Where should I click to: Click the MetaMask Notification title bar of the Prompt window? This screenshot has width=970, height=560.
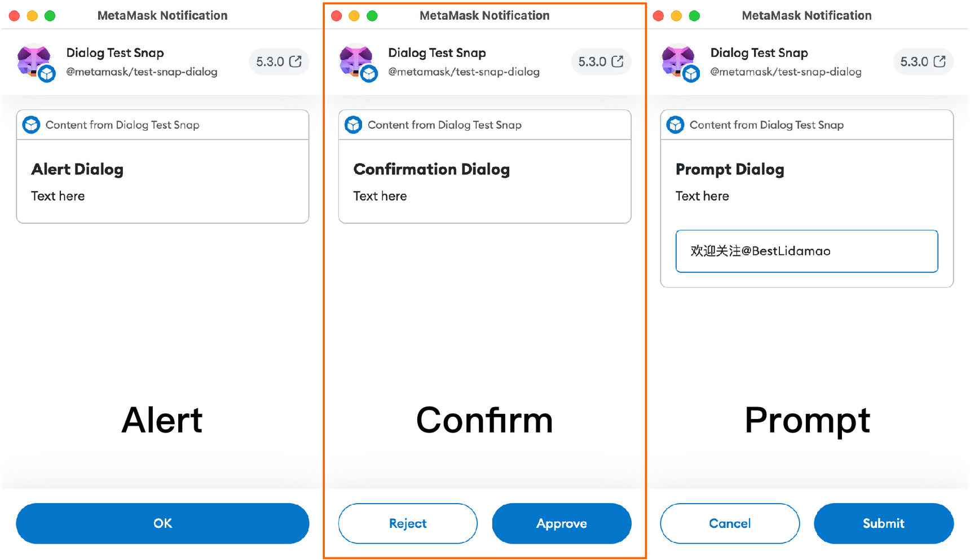(x=807, y=15)
